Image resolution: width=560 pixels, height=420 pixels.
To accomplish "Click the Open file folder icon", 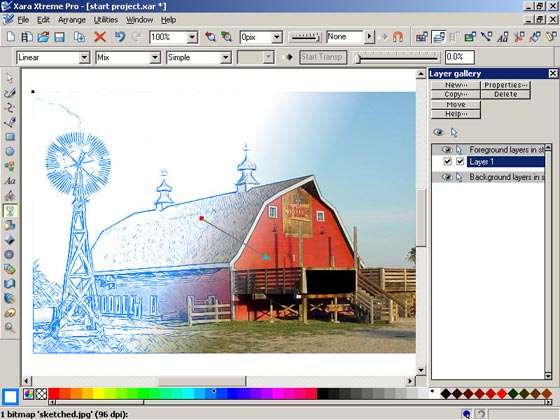I will click(44, 37).
